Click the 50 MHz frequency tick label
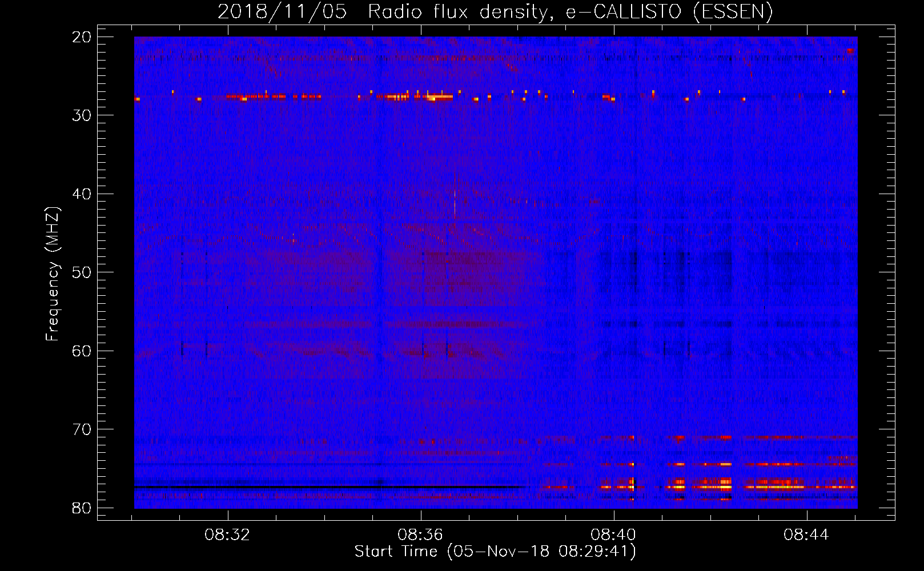Viewport: 924px width, 571px height. tap(82, 272)
